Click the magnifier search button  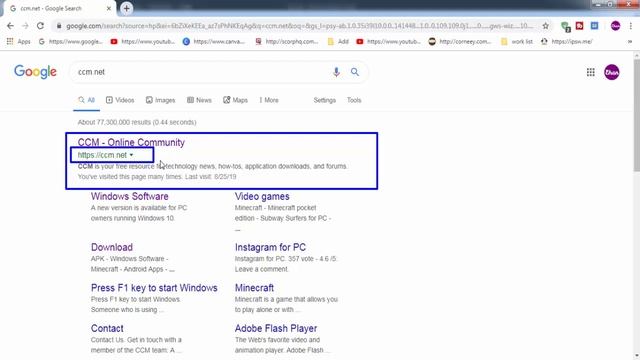point(355,72)
